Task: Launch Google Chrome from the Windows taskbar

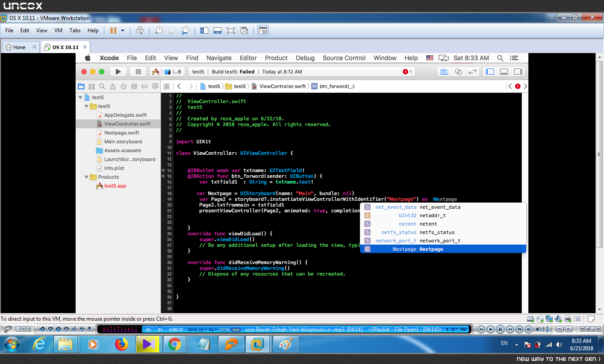Action: pos(174,344)
